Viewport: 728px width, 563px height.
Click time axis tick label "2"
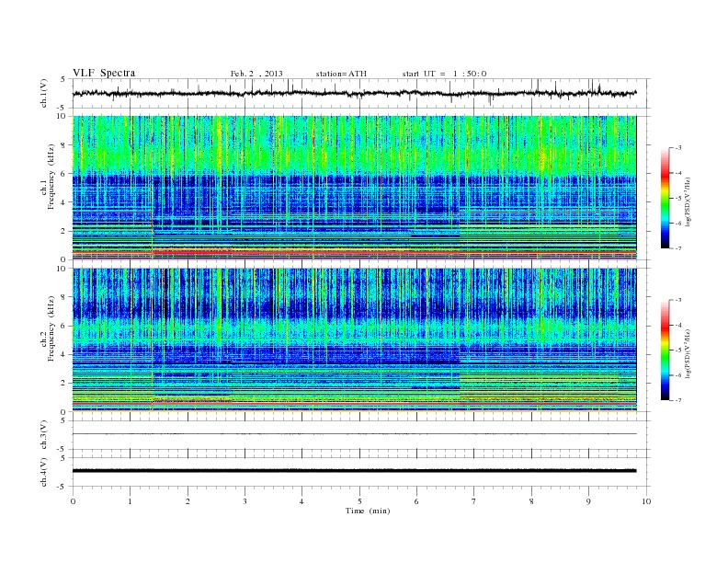pos(188,501)
